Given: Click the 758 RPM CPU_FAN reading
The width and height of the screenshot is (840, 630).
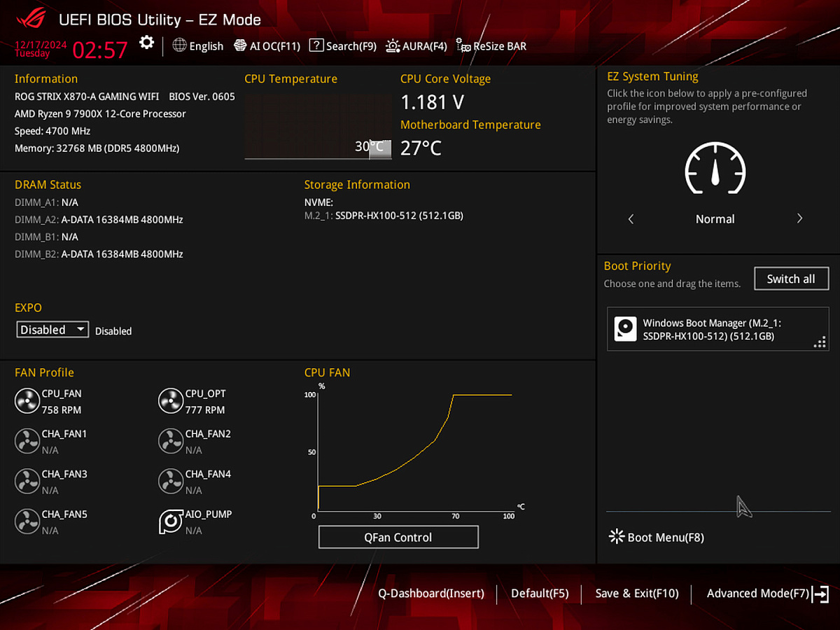Looking at the screenshot, I should click(62, 409).
